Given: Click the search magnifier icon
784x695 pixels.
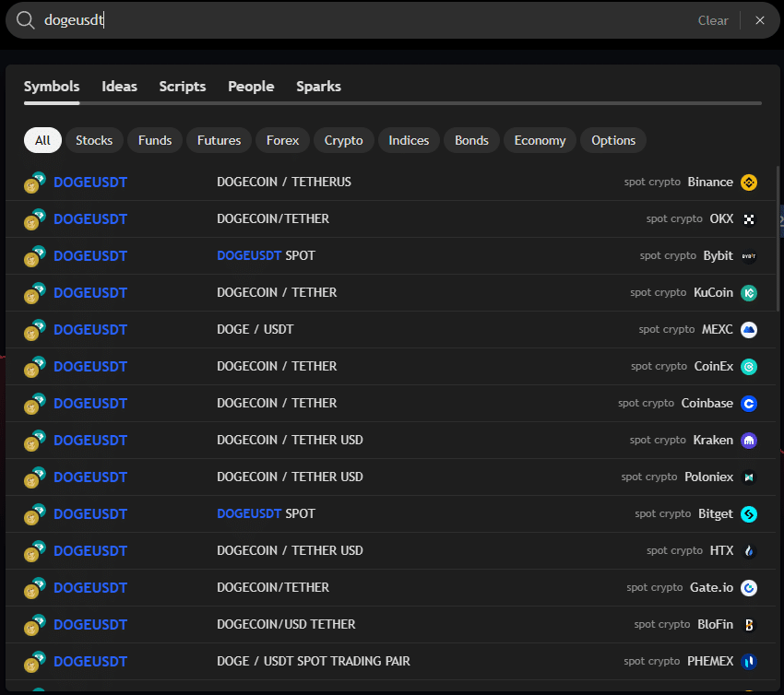Looking at the screenshot, I should click(x=25, y=20).
